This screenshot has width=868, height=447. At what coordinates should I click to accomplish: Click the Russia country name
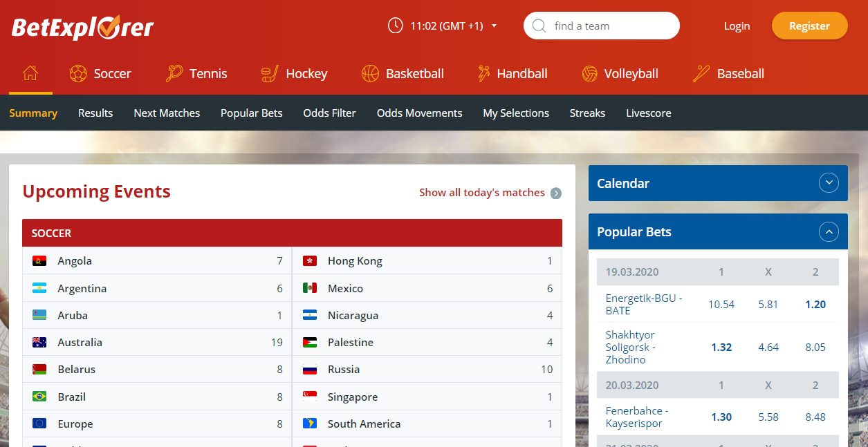(x=344, y=370)
